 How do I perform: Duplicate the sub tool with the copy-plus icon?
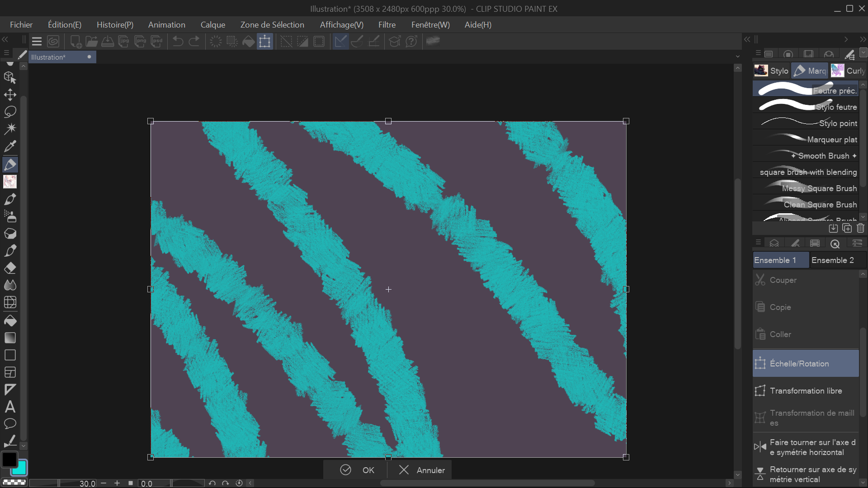point(846,229)
